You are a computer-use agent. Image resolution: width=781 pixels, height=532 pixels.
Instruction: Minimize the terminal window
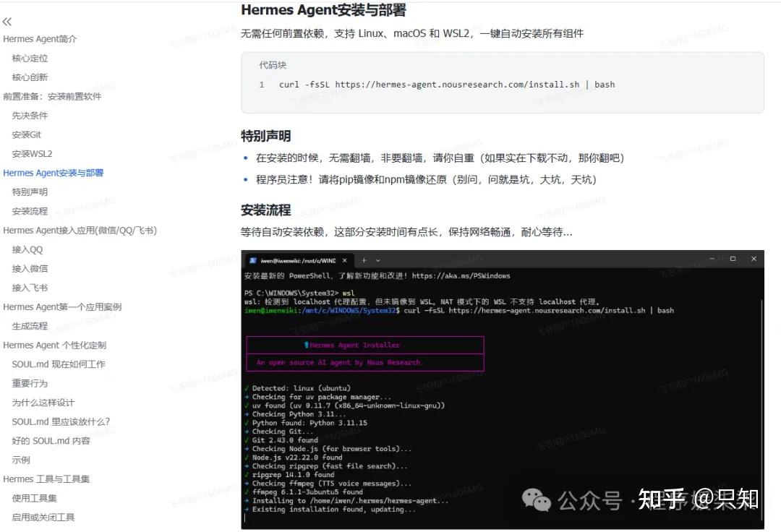tap(712, 259)
